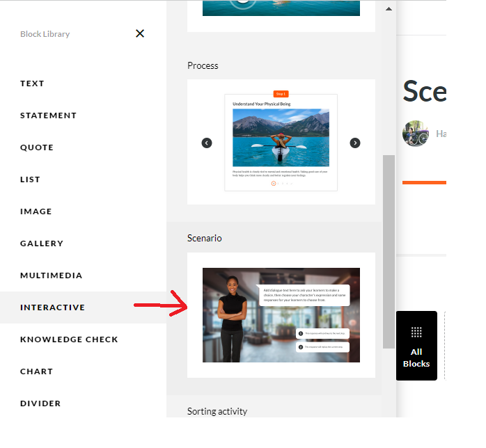Select the STATEMENT block category

(x=48, y=115)
